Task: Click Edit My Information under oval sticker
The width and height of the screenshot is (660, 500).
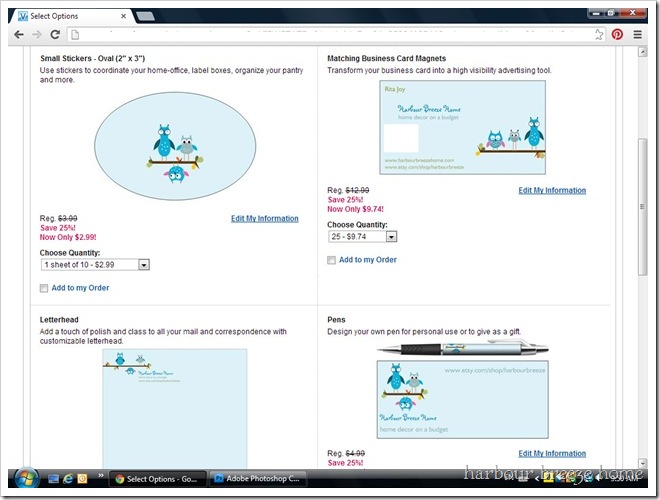Action: click(265, 218)
